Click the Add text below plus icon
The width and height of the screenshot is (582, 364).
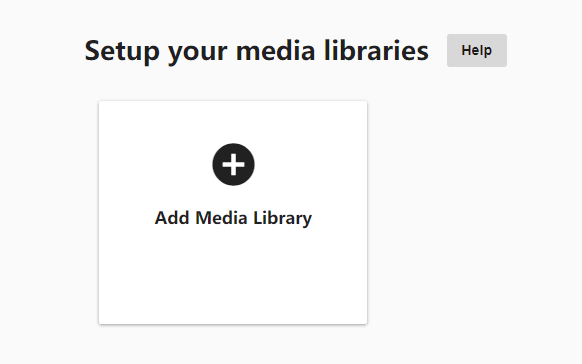coord(172,218)
